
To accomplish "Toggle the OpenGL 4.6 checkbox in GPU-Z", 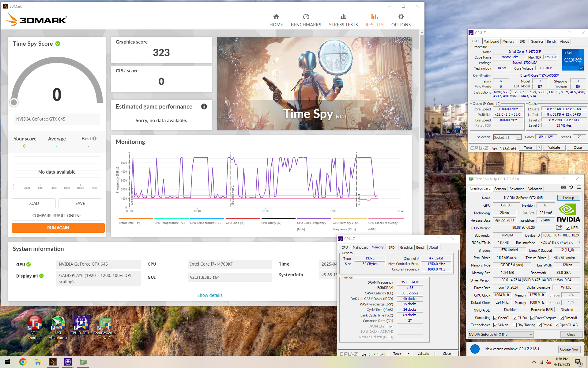I will click(557, 325).
